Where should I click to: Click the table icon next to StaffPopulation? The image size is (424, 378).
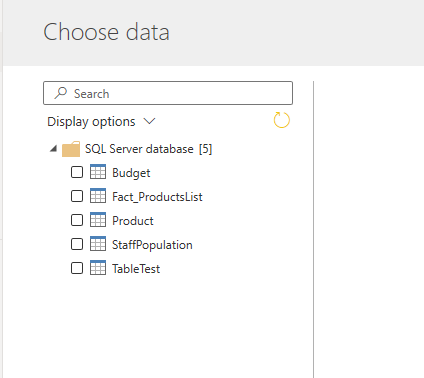(98, 244)
